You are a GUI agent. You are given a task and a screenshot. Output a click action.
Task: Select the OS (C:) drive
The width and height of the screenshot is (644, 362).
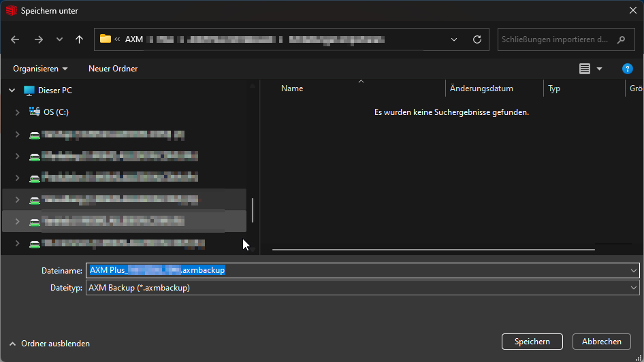click(x=56, y=112)
